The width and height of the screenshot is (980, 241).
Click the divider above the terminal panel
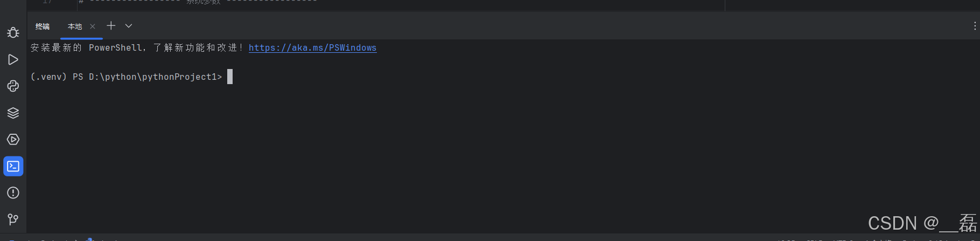coord(503,11)
